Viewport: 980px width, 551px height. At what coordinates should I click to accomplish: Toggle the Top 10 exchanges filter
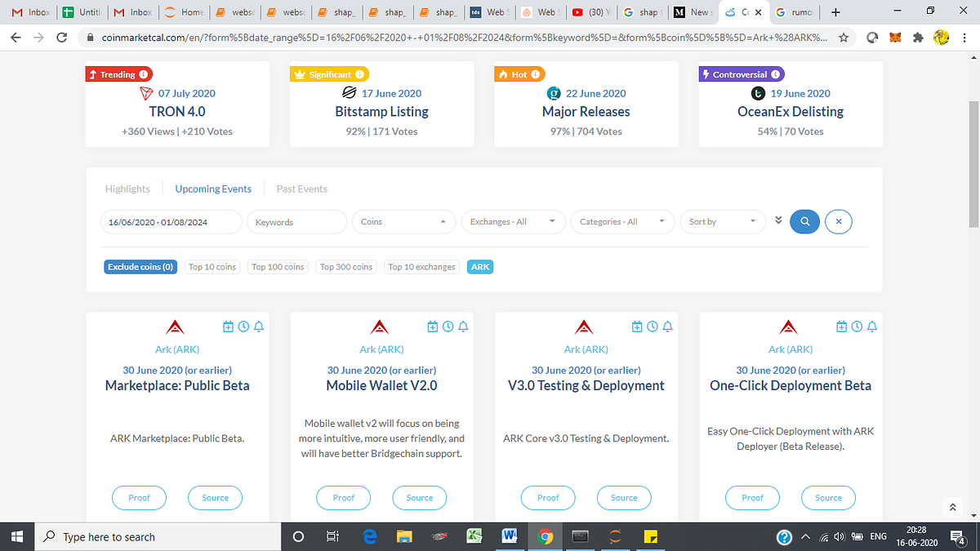421,266
